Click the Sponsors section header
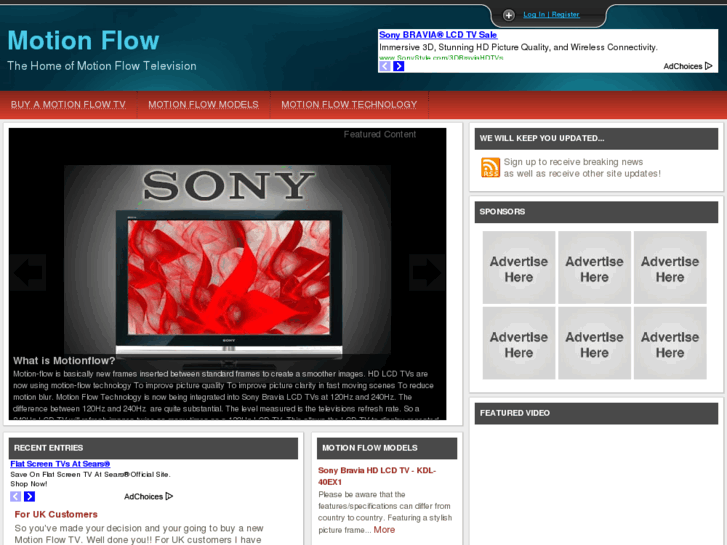This screenshot has height=545, width=727. click(596, 212)
